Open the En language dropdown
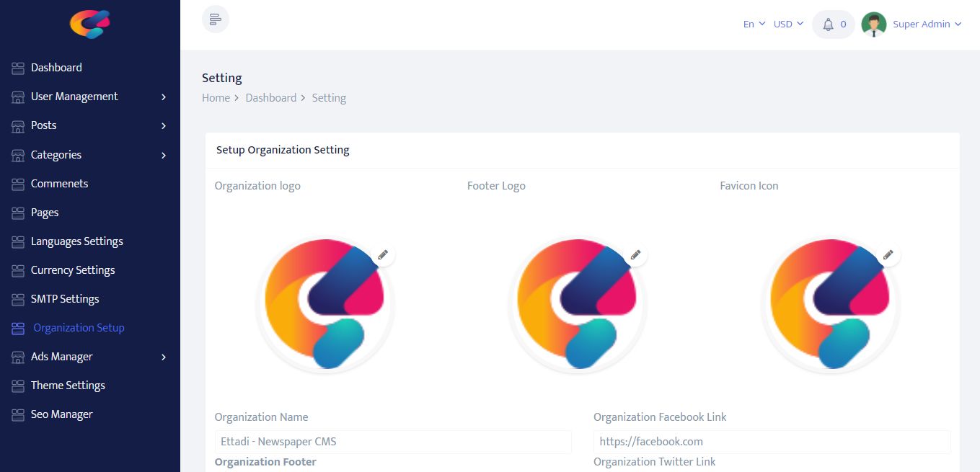Screen dimensions: 980x472 point(754,25)
